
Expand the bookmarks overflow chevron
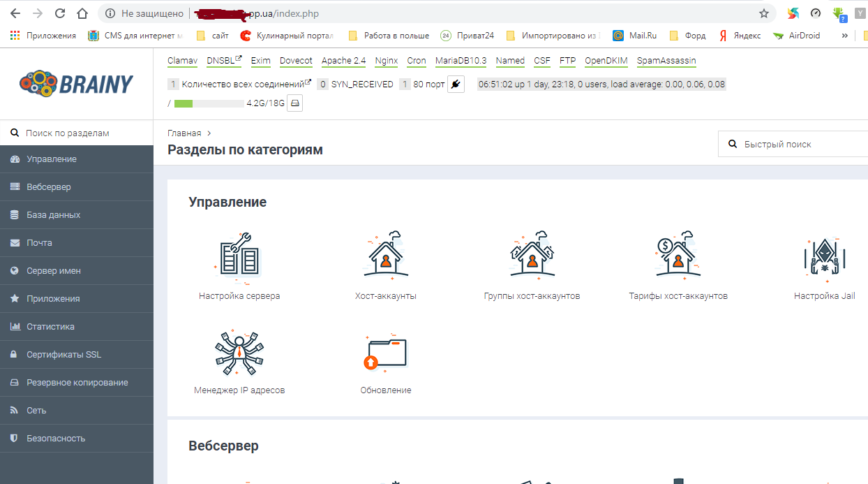point(845,35)
